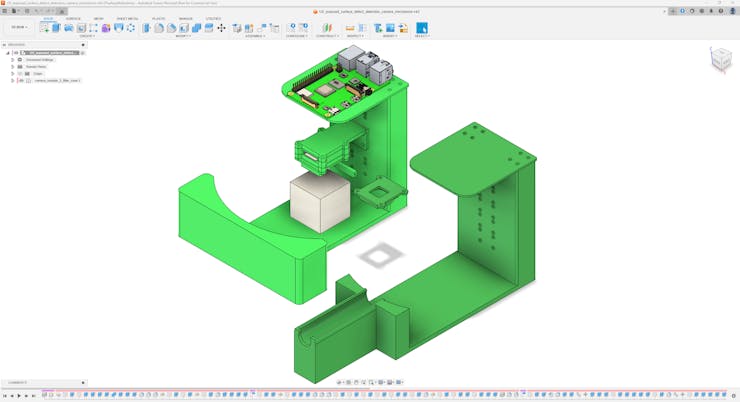Image resolution: width=740 pixels, height=402 pixels.
Task: Click the timeline Play button
Action: coord(19,396)
